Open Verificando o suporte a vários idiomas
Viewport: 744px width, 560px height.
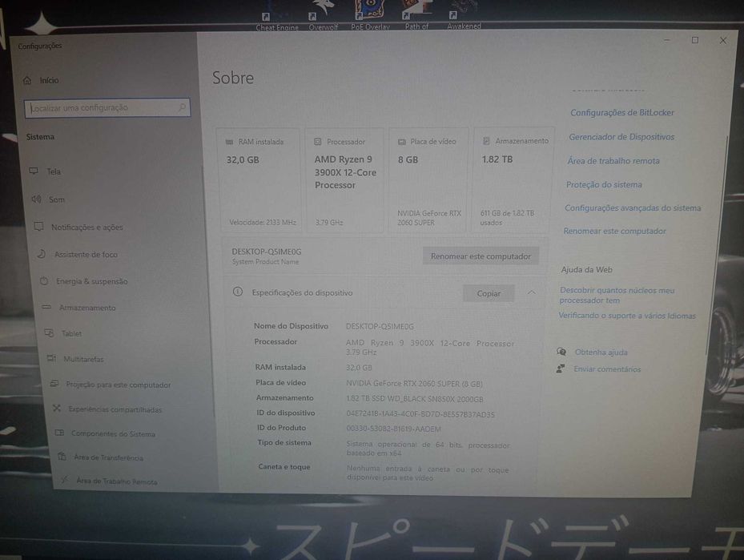coord(627,316)
